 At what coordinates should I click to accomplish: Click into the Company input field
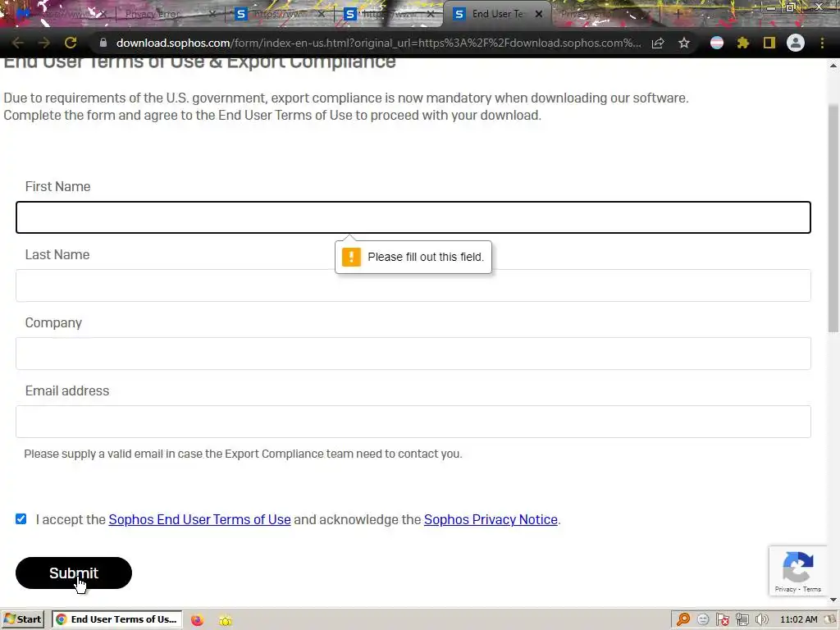(413, 354)
